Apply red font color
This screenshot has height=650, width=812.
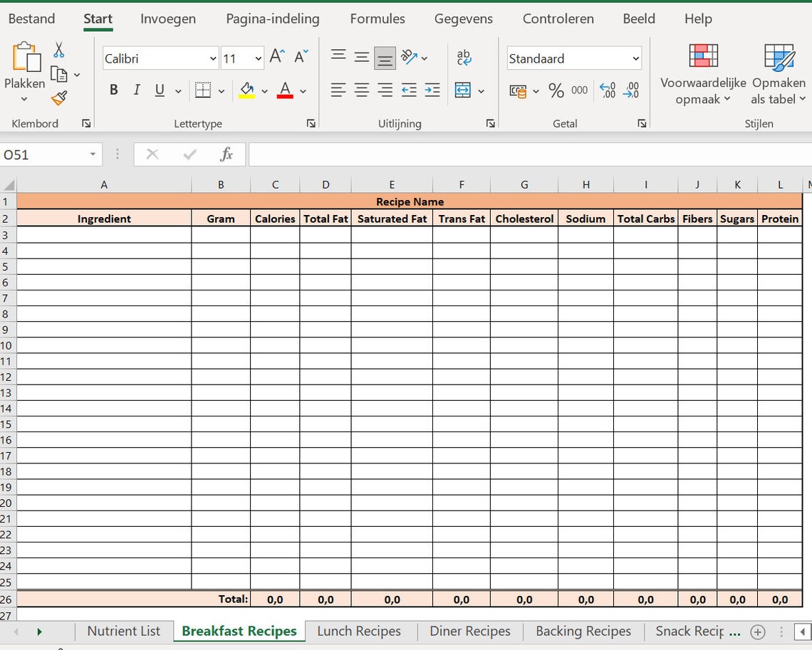click(x=284, y=90)
